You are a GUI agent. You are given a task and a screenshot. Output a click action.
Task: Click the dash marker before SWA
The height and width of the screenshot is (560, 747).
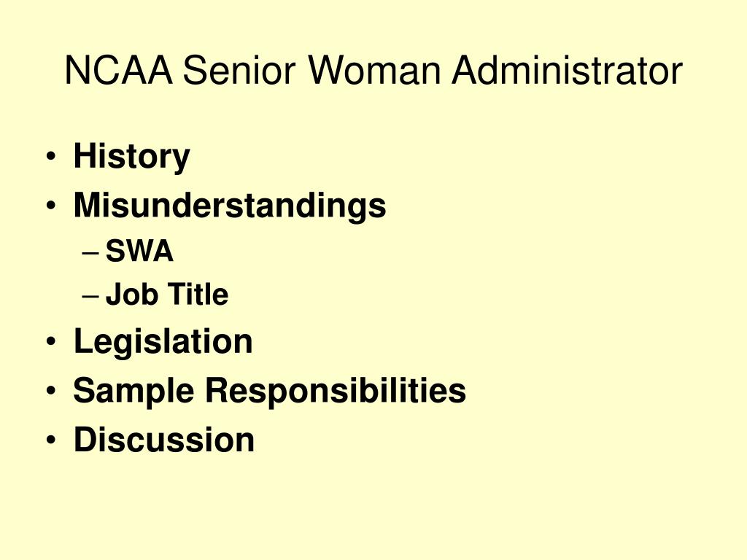(x=90, y=252)
